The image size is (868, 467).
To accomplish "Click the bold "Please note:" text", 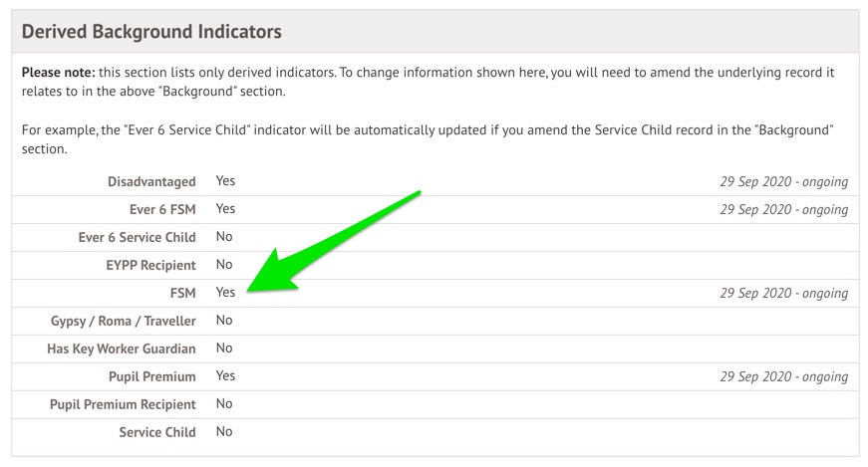I will pos(56,74).
